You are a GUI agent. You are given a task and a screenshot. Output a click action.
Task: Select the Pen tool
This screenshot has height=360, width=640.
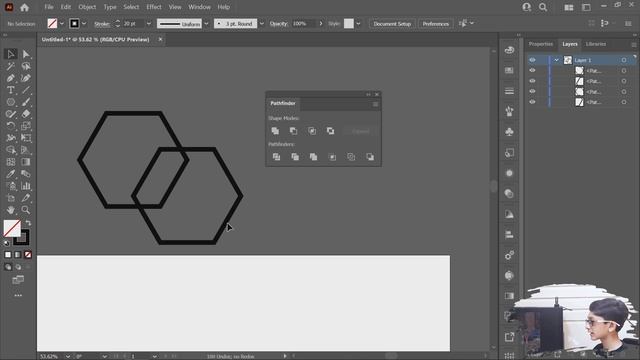pos(11,78)
